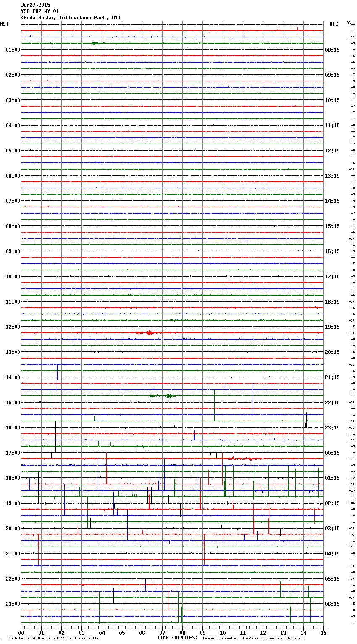
Task: Click the "19:15" UTC time label
Action: click(332, 327)
